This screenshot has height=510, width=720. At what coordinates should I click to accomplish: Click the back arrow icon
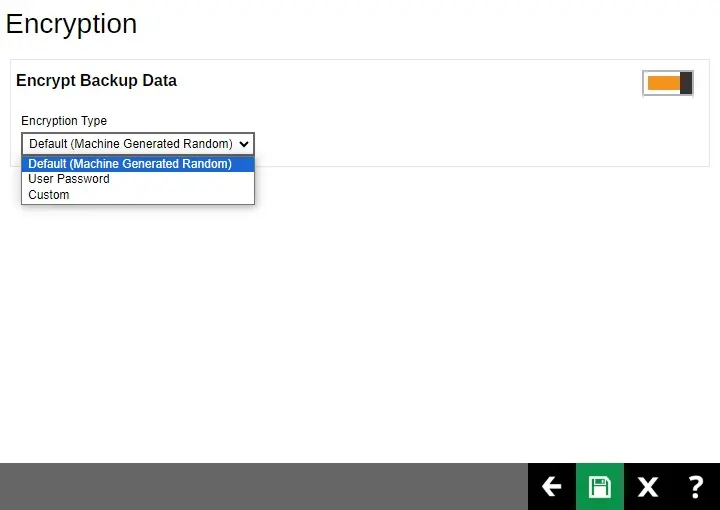(x=551, y=487)
